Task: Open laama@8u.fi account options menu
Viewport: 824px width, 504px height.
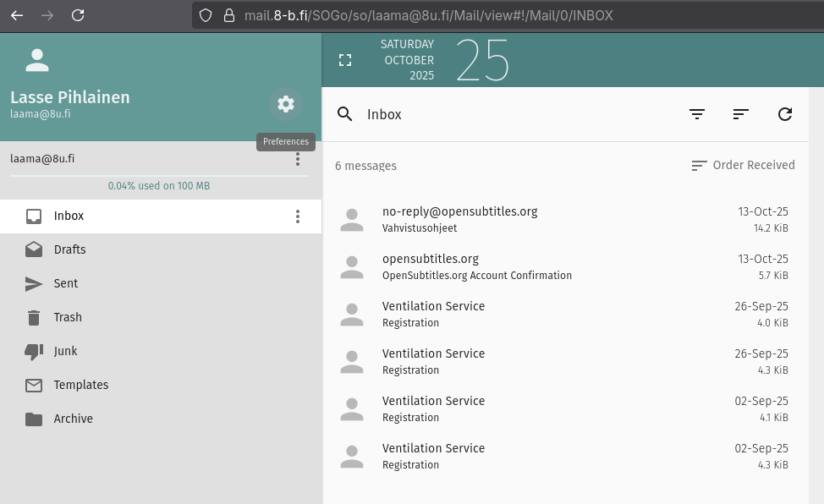Action: point(298,159)
